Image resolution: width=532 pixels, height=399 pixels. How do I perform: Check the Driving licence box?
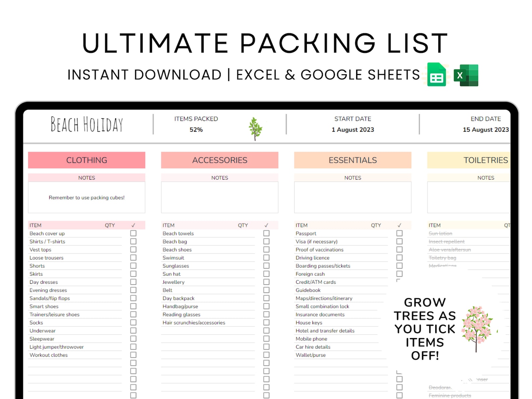pyautogui.click(x=399, y=257)
